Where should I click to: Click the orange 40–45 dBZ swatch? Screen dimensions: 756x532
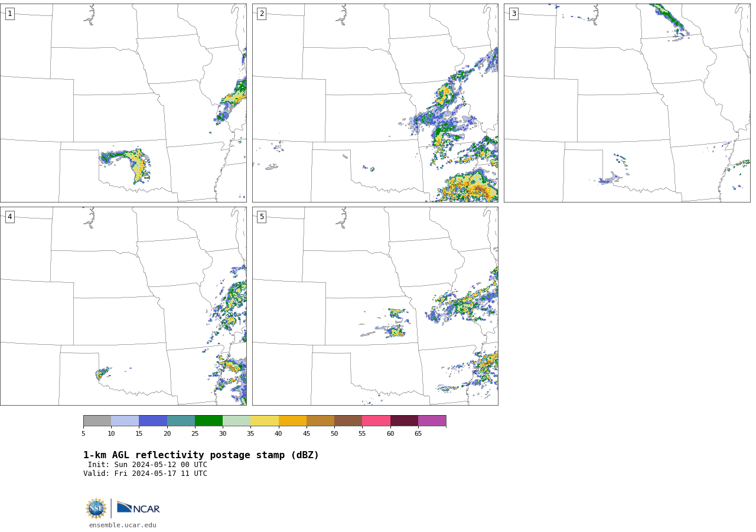[x=292, y=420]
